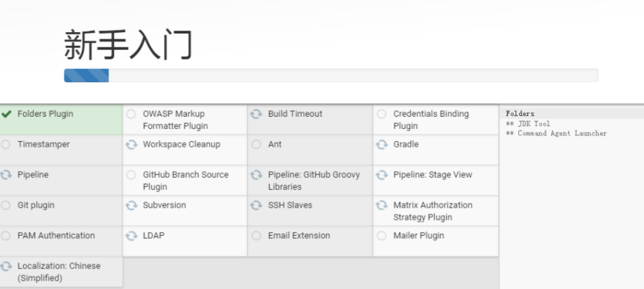
Task: Select the Email Extension plugin label
Action: tap(299, 236)
